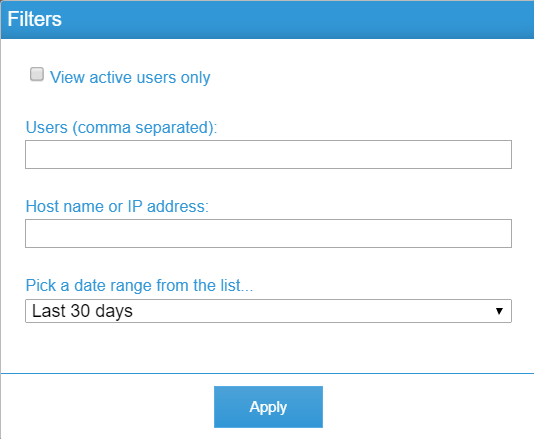Open the Last 30 days date range dropdown
Screen dimensions: 534x439
(x=268, y=311)
